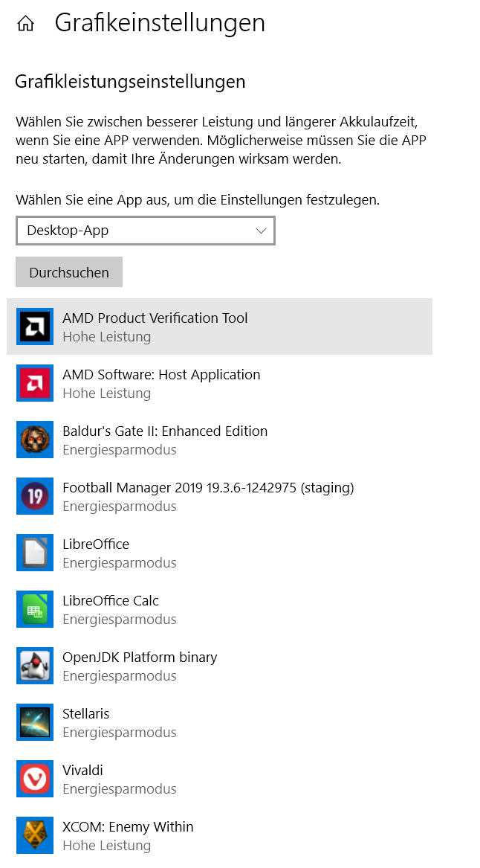Click Energiesparmodus under Football Manager 2019
Screen dimensions: 480x868
coord(120,507)
